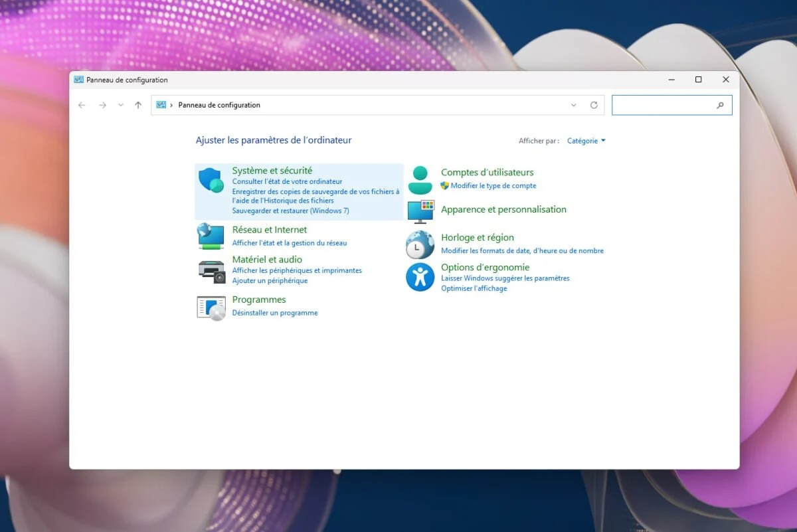Viewport: 797px width, 532px height.
Task: Click Ajouter un périphérique link
Action: click(270, 281)
